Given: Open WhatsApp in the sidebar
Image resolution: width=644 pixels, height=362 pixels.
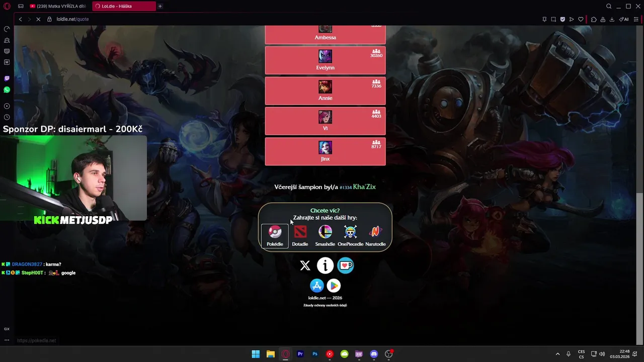Looking at the screenshot, I should click(7, 89).
